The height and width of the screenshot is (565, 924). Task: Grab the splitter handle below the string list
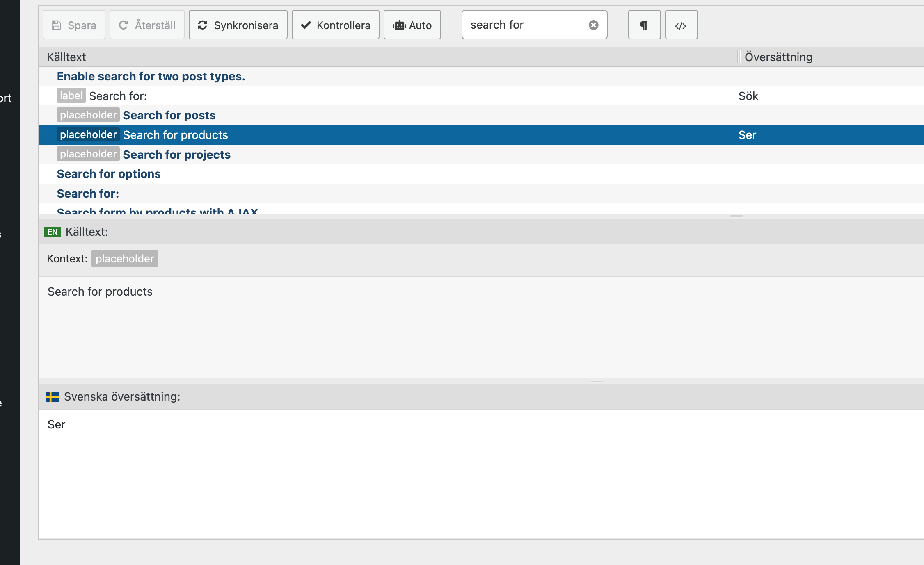(736, 216)
